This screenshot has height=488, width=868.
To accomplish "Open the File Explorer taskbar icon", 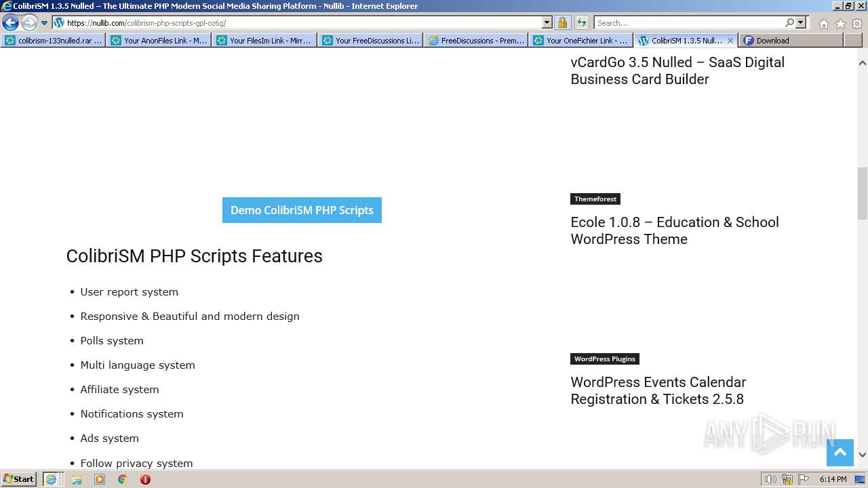I will (77, 479).
